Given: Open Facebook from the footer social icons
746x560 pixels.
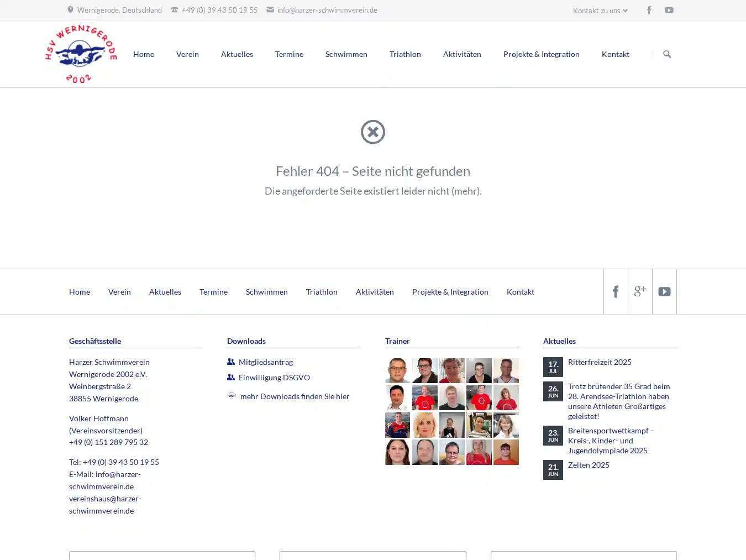Looking at the screenshot, I should pos(616,291).
